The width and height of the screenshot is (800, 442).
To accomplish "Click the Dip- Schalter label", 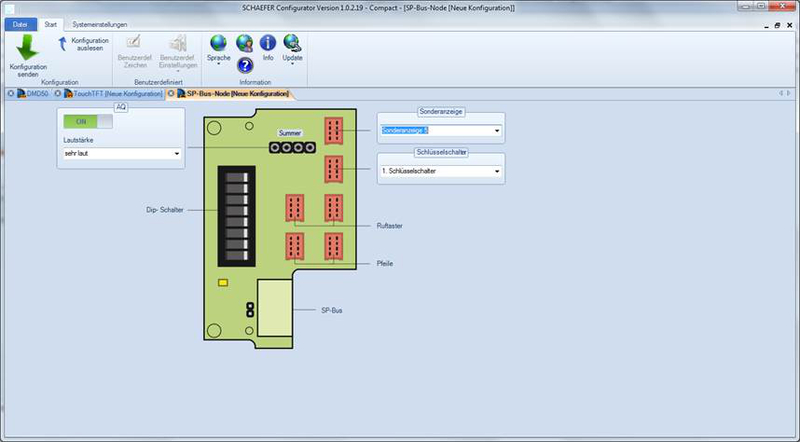I will coord(165,210).
